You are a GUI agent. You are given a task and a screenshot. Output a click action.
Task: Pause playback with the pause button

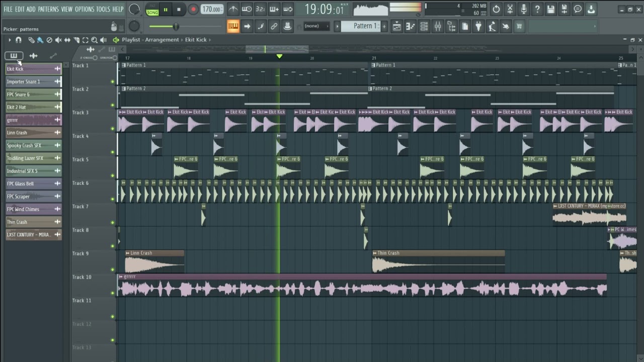tap(166, 9)
